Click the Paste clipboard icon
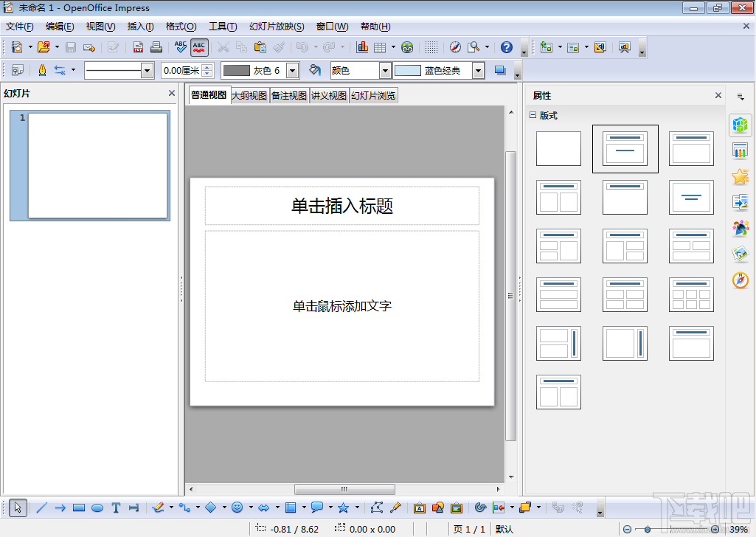This screenshot has width=756, height=537. 260,47
